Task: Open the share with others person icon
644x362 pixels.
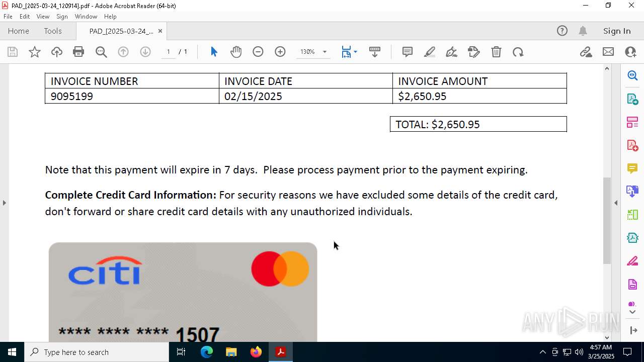Action: click(x=630, y=52)
